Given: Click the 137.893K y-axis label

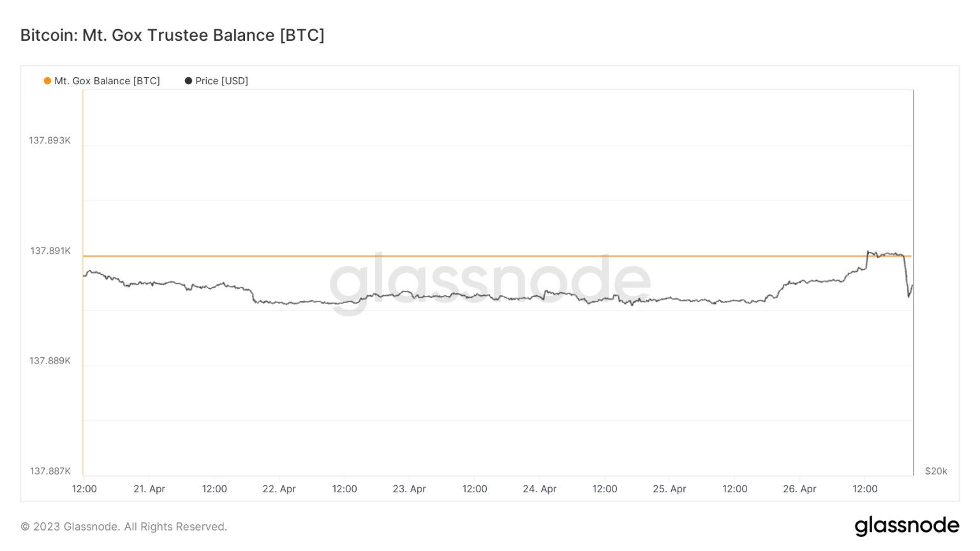Looking at the screenshot, I should coord(50,140).
